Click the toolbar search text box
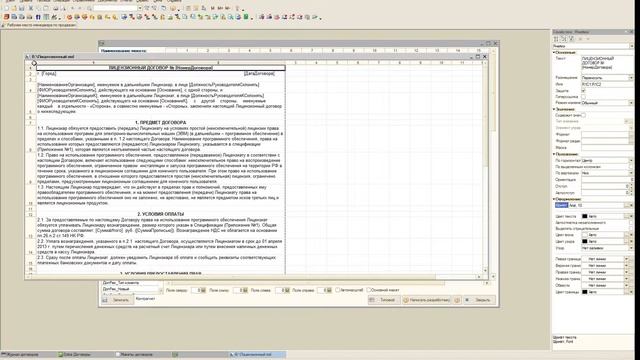 point(115,8)
